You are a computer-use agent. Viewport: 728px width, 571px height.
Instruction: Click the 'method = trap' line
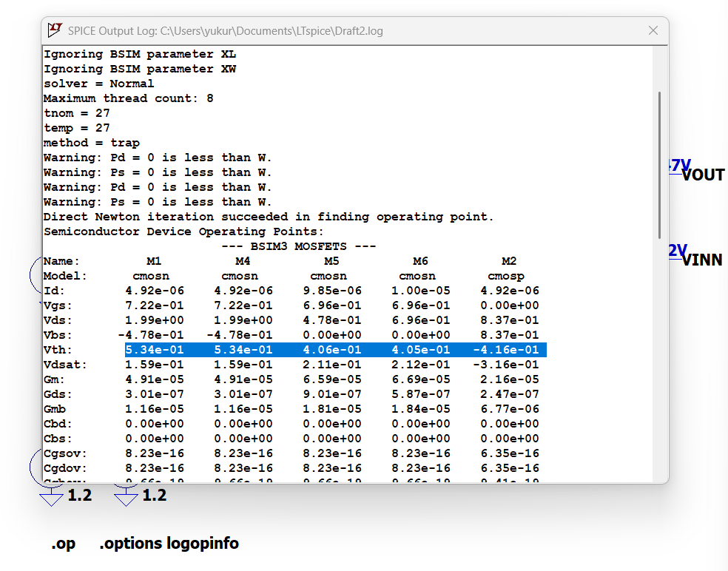[x=92, y=143]
